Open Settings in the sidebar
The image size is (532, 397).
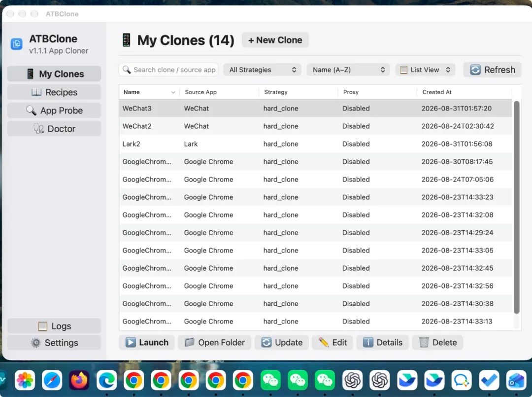[x=54, y=343]
